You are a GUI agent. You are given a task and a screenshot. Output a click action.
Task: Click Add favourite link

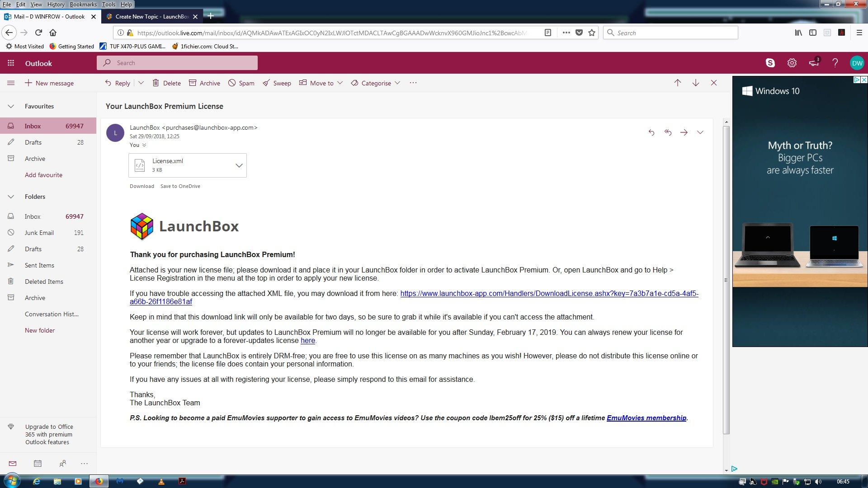click(43, 175)
